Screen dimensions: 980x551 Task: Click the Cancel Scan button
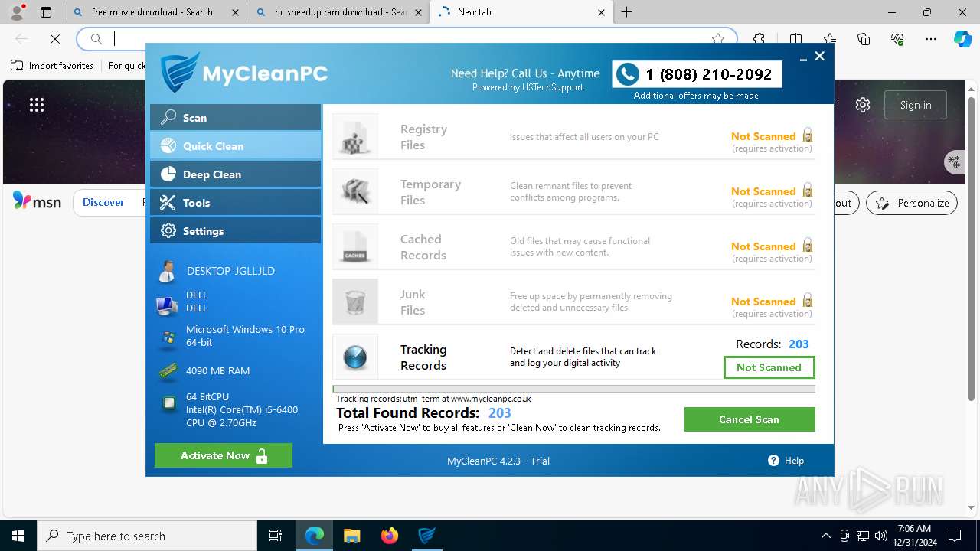click(x=750, y=419)
